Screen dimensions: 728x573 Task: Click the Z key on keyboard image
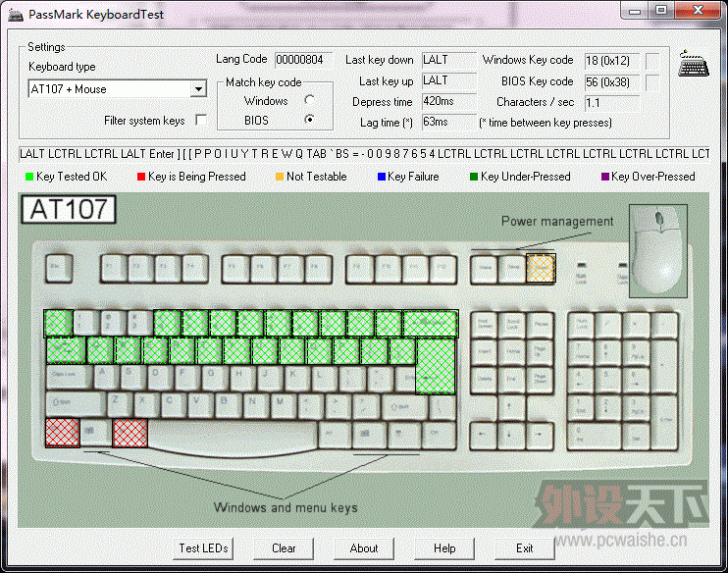pos(120,403)
